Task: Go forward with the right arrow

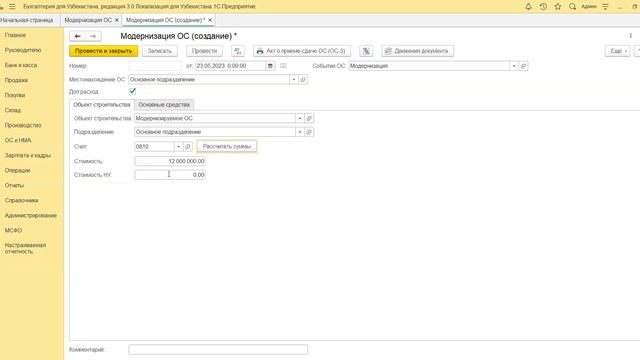Action: [93, 36]
